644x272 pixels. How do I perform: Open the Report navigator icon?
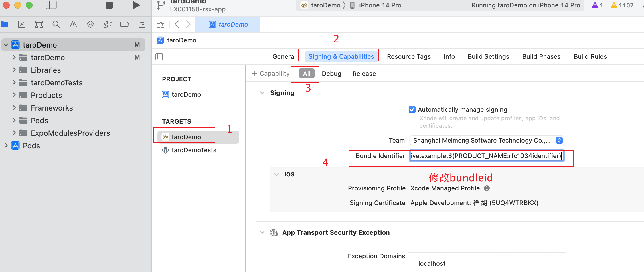click(x=142, y=24)
